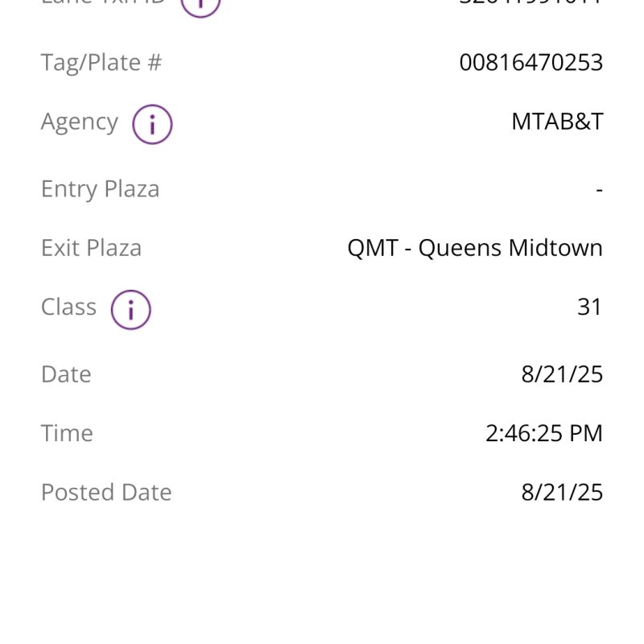The width and height of the screenshot is (644, 644).
Task: Click the Agency label text
Action: coord(80,122)
